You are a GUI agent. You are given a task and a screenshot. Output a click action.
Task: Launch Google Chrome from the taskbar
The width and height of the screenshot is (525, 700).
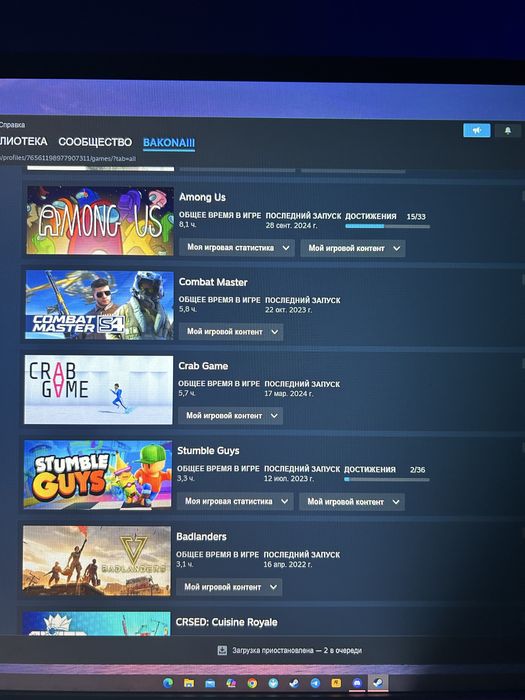click(x=252, y=683)
